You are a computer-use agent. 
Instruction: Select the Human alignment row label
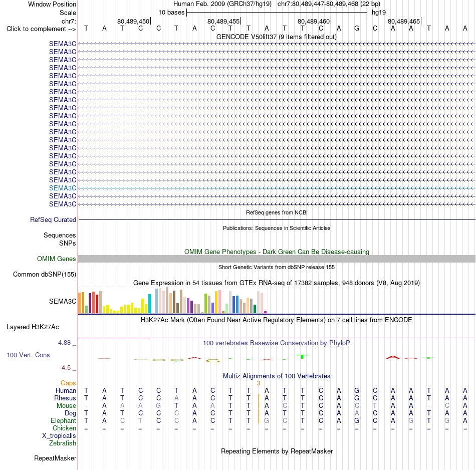point(66,391)
